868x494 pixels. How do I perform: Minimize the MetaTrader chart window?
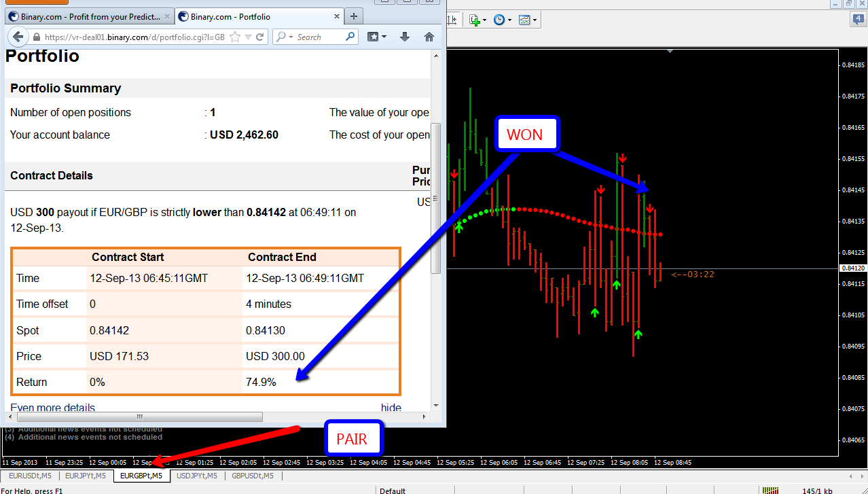click(836, 4)
